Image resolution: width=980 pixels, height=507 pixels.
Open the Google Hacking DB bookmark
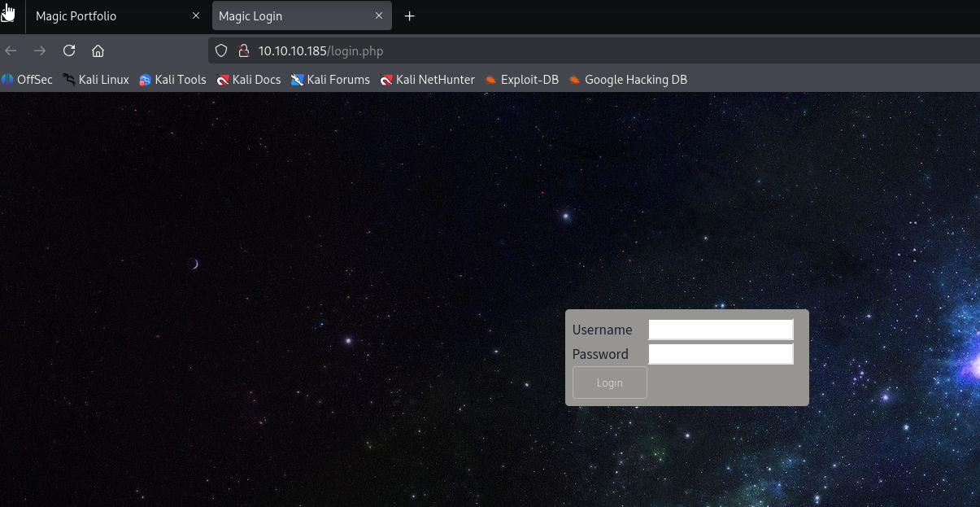628,80
